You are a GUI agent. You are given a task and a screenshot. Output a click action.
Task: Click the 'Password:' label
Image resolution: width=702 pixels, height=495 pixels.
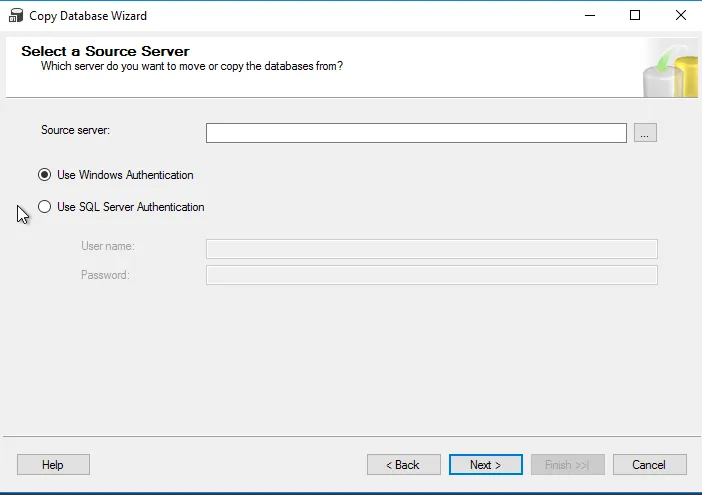(x=105, y=275)
